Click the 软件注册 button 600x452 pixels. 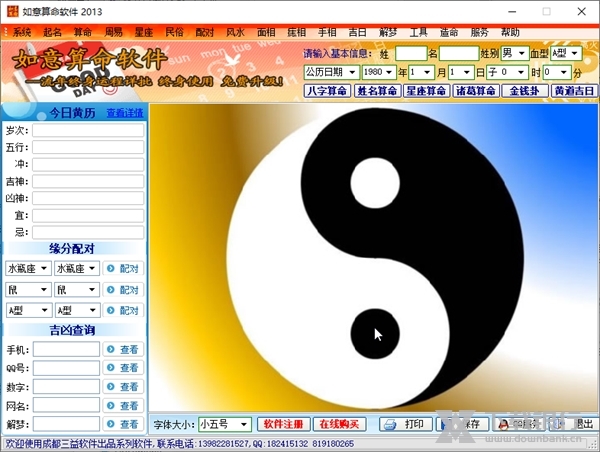click(x=284, y=424)
